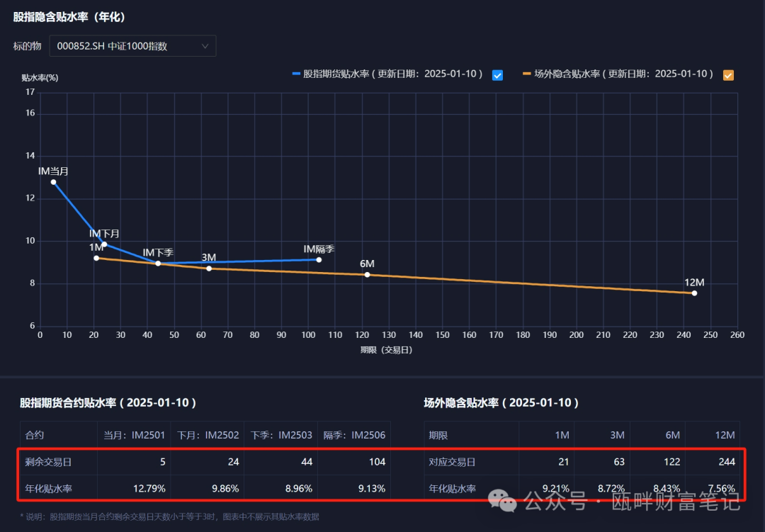Image resolution: width=765 pixels, height=532 pixels.
Task: Click the 股指期货贴水率 legend label text
Action: coord(393,74)
